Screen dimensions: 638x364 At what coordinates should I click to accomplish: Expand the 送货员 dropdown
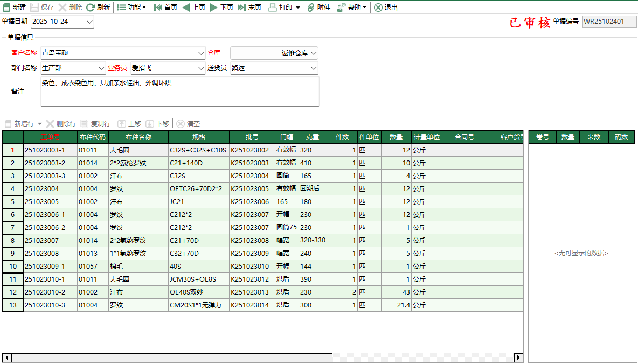click(x=314, y=68)
